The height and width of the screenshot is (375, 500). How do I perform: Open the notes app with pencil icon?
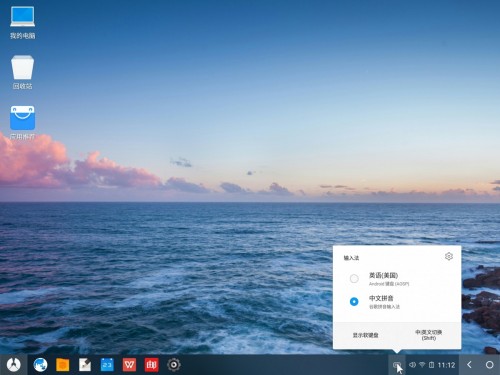click(85, 365)
